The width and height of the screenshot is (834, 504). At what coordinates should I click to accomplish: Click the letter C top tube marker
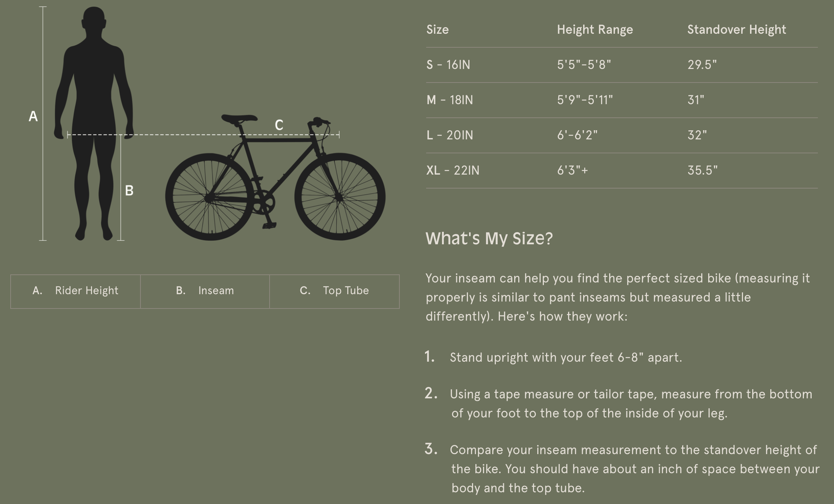point(279,125)
